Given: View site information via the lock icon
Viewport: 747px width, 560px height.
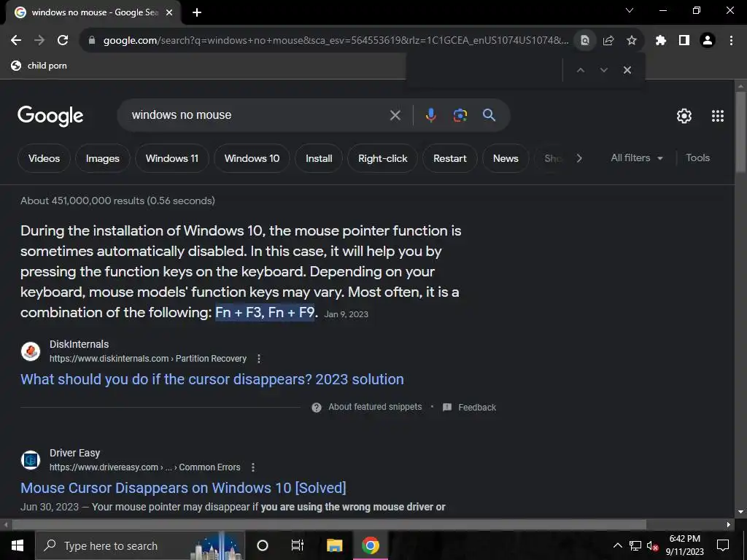Looking at the screenshot, I should 92,41.
